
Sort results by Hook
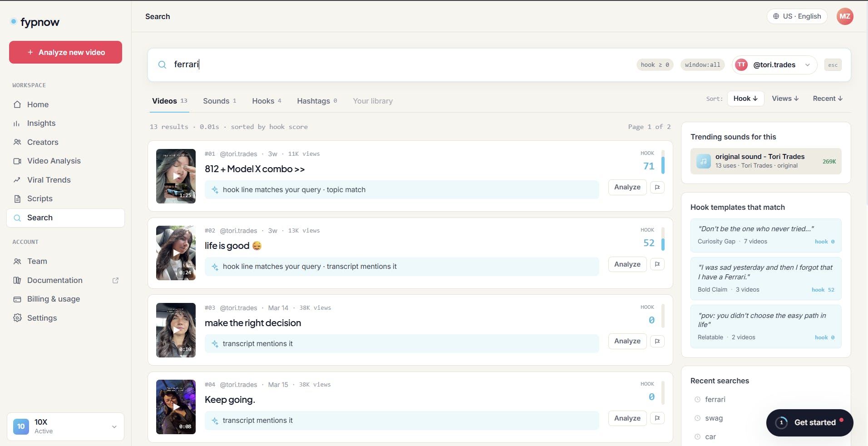[745, 99]
